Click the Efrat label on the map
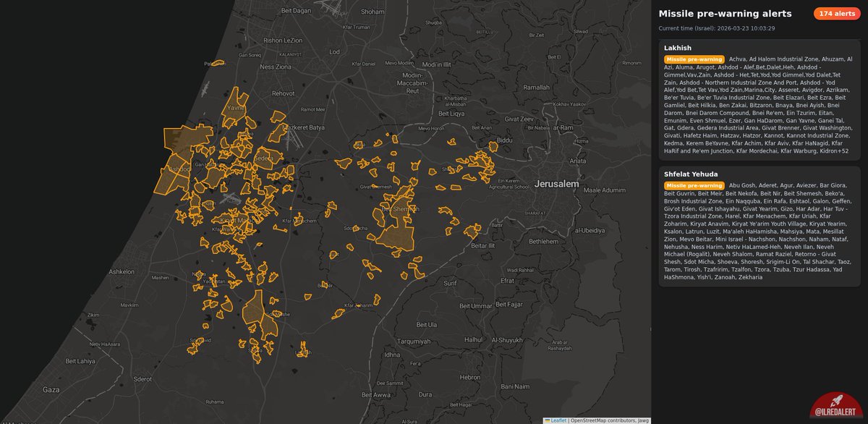Viewport: 868px width, 424px height. point(507,281)
